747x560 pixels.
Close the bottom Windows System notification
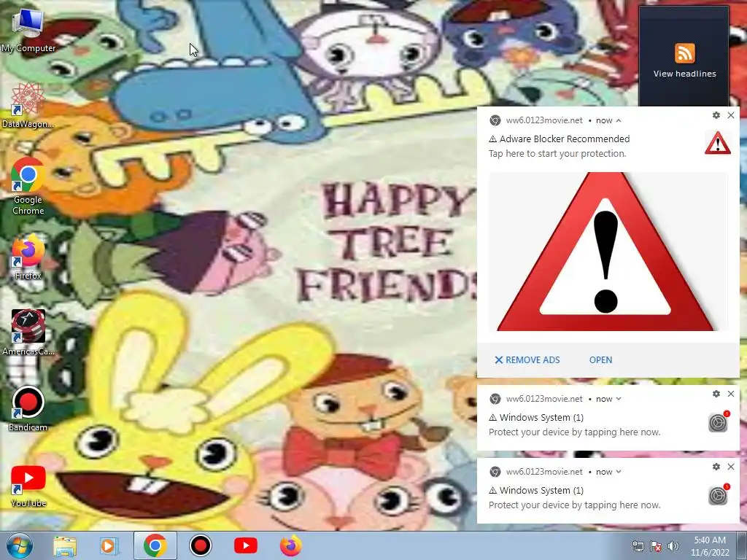(x=731, y=467)
